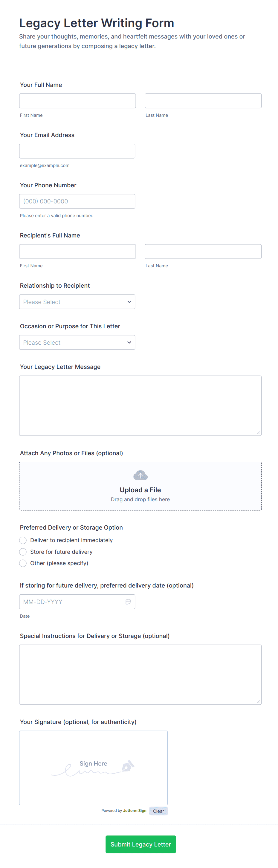Choose "Store for future delivery" radio button
The width and height of the screenshot is (278, 868).
(23, 552)
